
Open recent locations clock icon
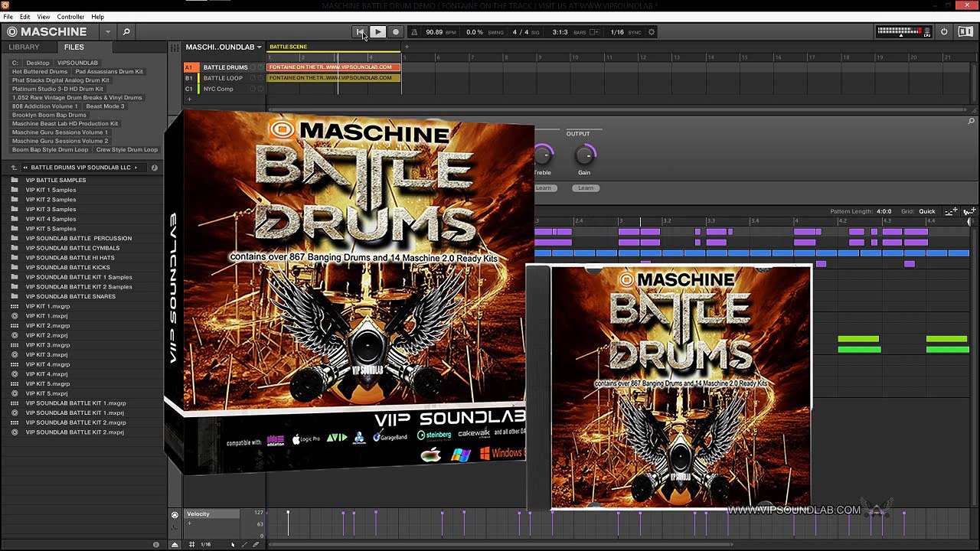point(154,168)
